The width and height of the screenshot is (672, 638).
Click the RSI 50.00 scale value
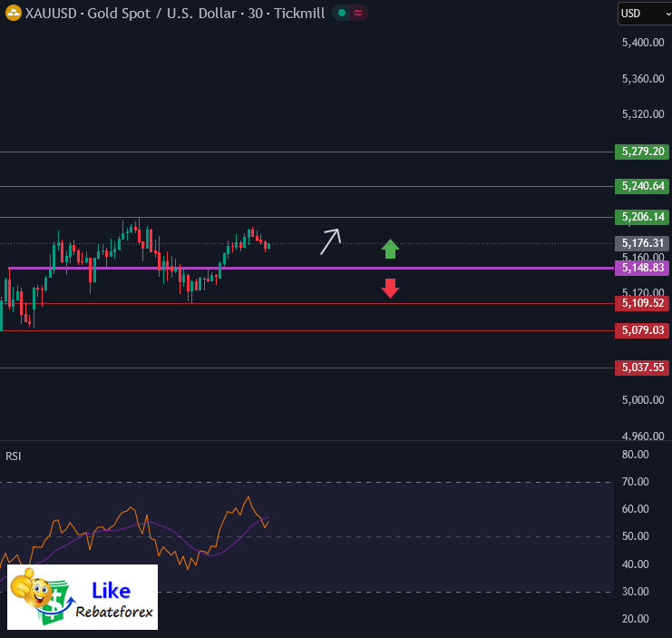click(x=635, y=536)
